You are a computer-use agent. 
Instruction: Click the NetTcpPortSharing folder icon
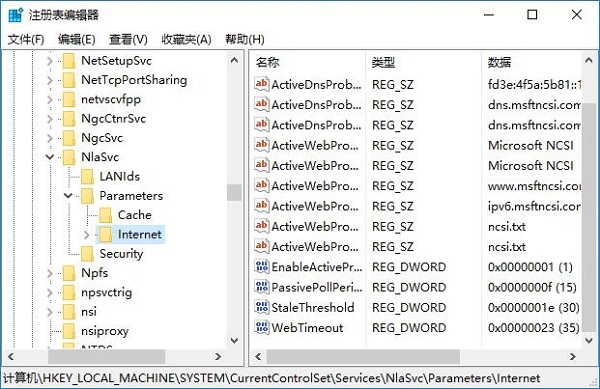tap(69, 80)
